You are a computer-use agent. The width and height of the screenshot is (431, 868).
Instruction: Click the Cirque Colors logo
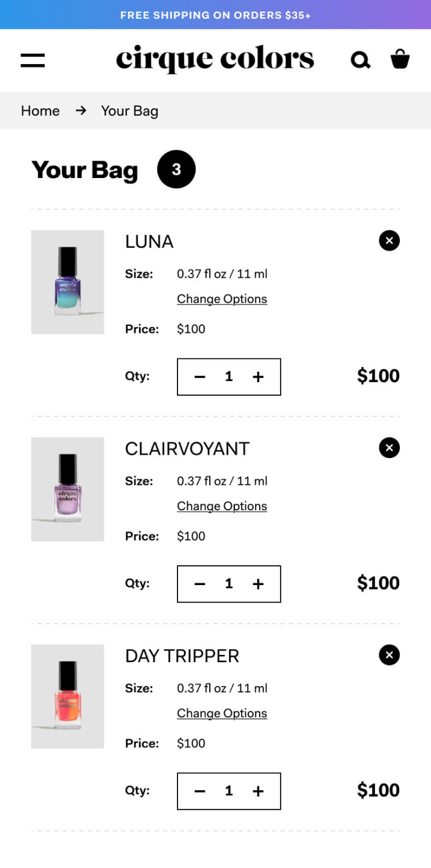tap(215, 59)
